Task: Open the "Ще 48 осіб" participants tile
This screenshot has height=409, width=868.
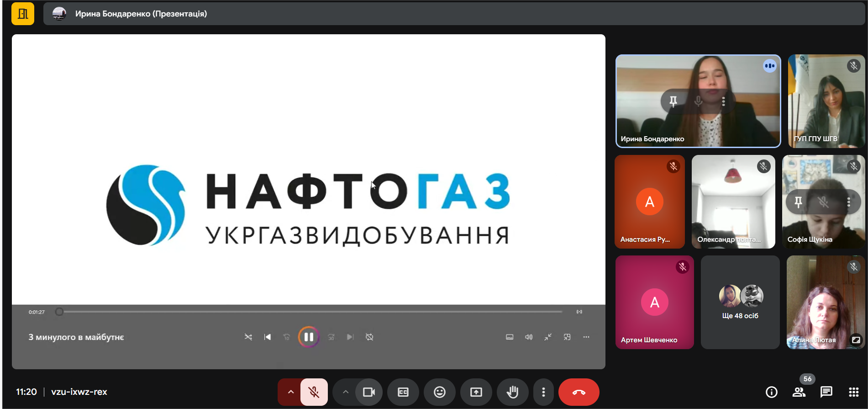Action: click(740, 302)
